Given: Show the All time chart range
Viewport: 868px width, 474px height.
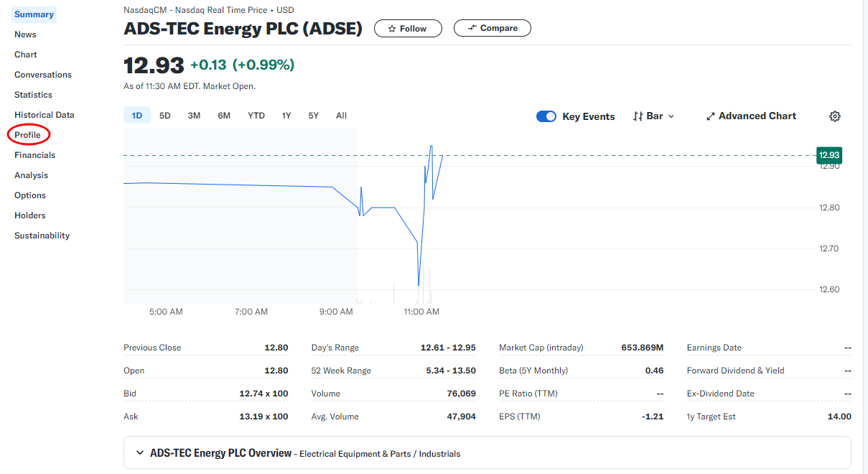Looking at the screenshot, I should click(x=341, y=116).
